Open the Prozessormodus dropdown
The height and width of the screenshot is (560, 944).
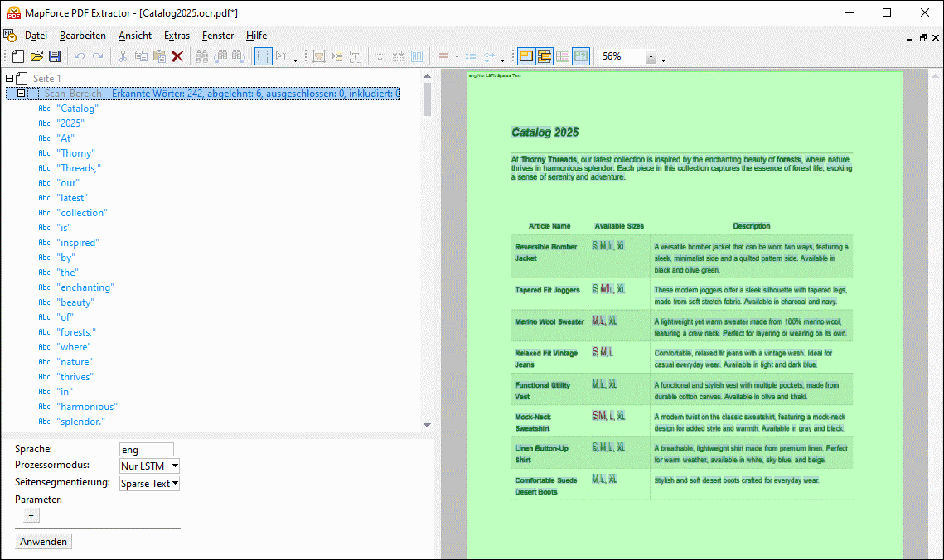150,466
